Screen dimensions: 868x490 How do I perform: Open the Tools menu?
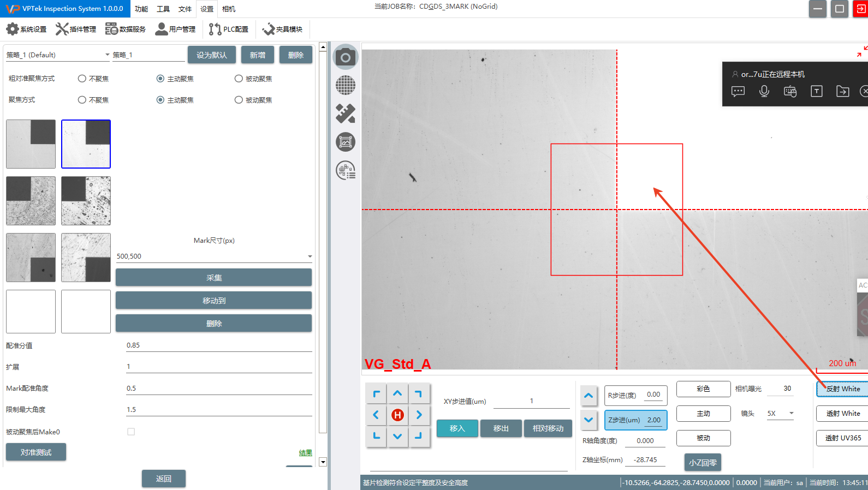click(x=163, y=9)
